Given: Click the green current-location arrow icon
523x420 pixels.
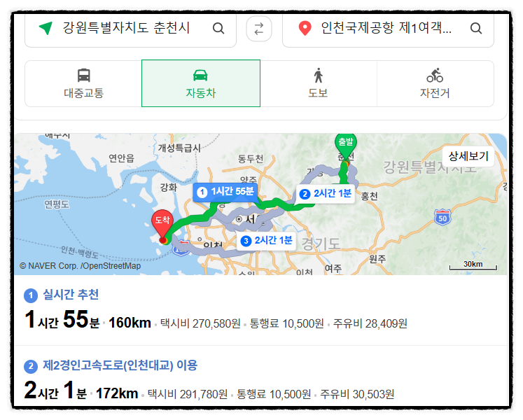Looking at the screenshot, I should [46, 28].
